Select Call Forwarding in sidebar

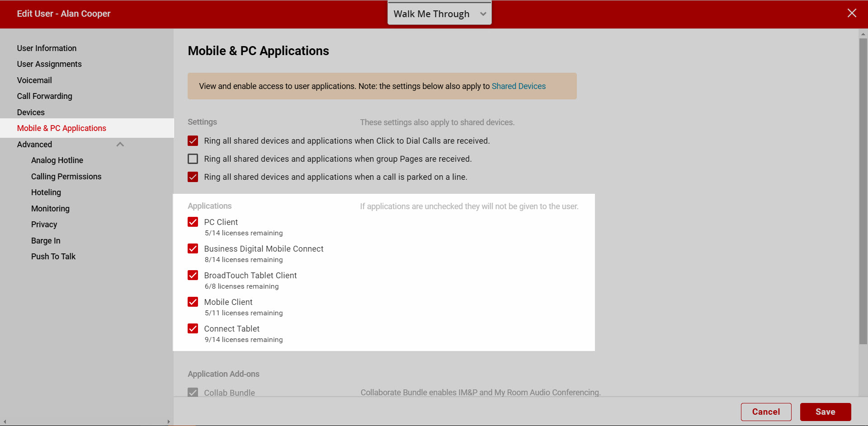(x=44, y=96)
